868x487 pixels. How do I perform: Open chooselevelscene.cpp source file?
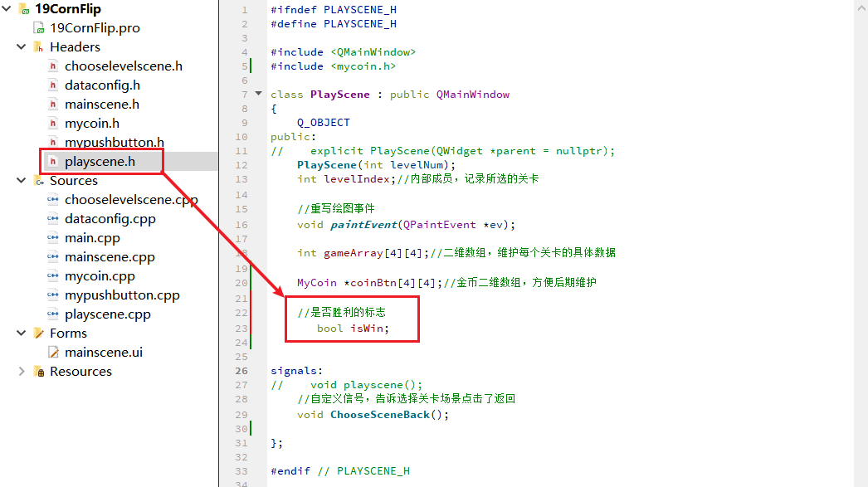pyautogui.click(x=131, y=200)
